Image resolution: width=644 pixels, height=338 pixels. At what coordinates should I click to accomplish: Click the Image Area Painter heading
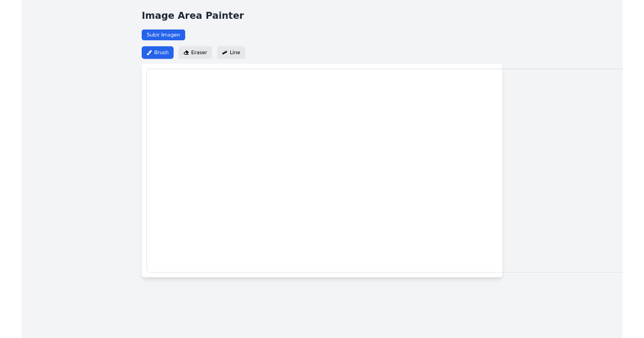click(x=193, y=16)
